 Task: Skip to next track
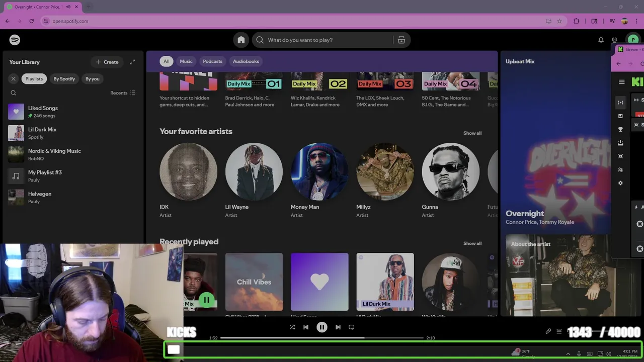[x=338, y=327]
